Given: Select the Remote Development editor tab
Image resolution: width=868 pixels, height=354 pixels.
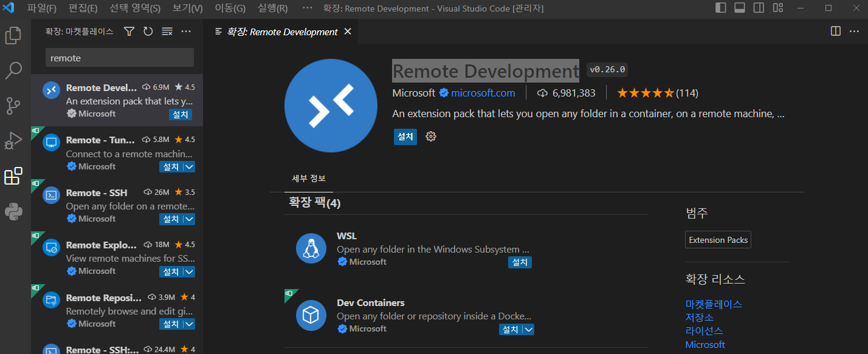Looking at the screenshot, I should point(282,32).
